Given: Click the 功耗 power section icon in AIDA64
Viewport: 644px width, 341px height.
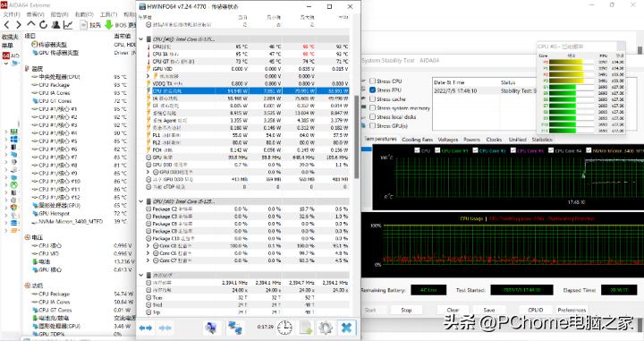Looking at the screenshot, I should [27, 286].
